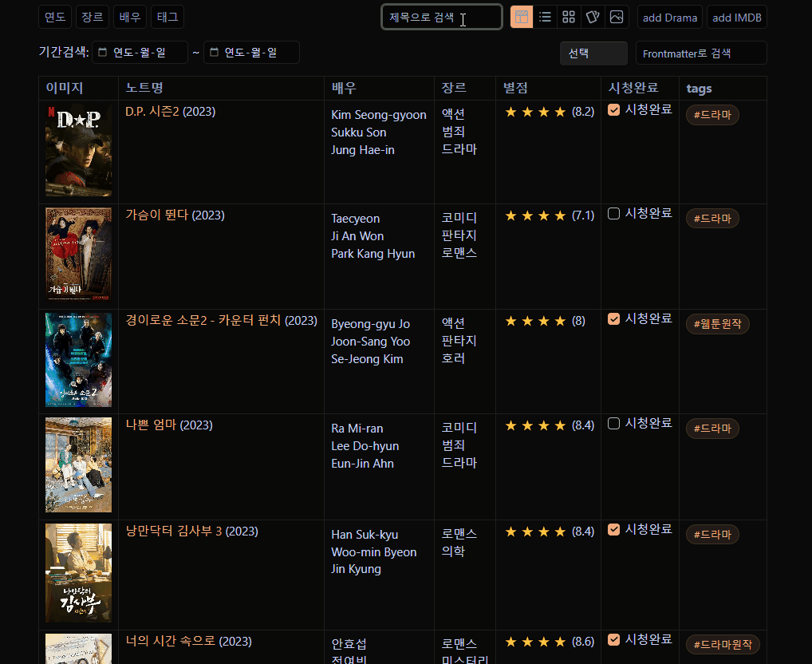Screen dimensions: 812x664
Task: Open the 낭만닥터 김사부 poster thumbnail
Action: 78,573
